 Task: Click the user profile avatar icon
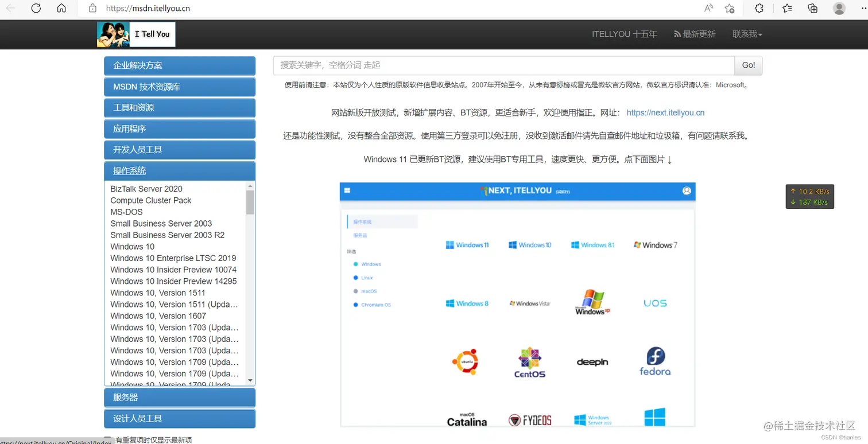(839, 8)
